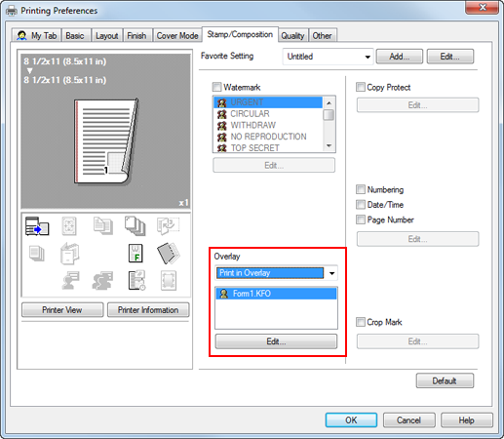
Task: Confirm with the OK button
Action: coord(351,420)
